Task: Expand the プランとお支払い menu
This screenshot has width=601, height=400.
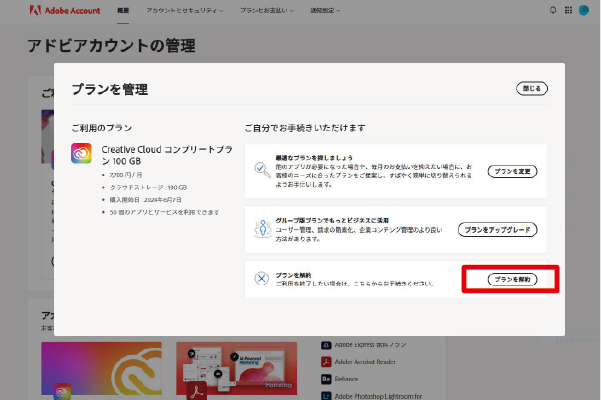Action: pos(267,11)
